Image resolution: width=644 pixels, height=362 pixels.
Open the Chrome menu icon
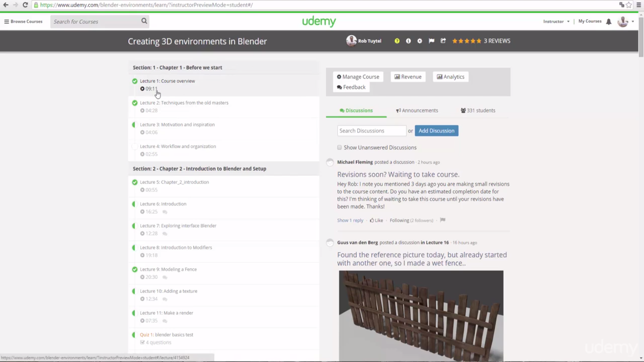tap(639, 5)
